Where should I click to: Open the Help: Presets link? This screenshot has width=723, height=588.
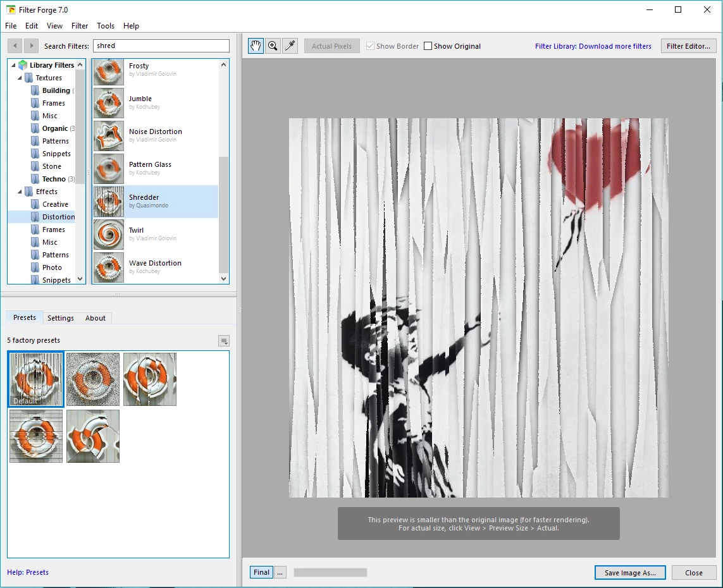pos(28,572)
